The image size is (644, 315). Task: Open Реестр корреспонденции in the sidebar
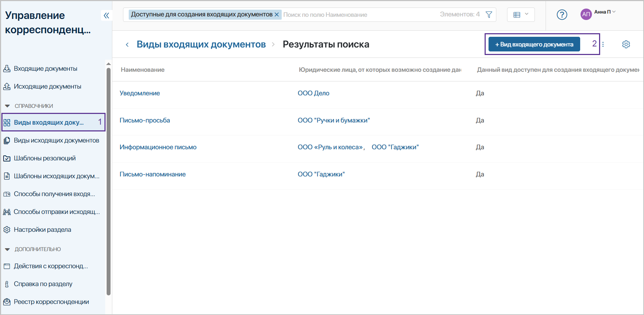point(51,302)
